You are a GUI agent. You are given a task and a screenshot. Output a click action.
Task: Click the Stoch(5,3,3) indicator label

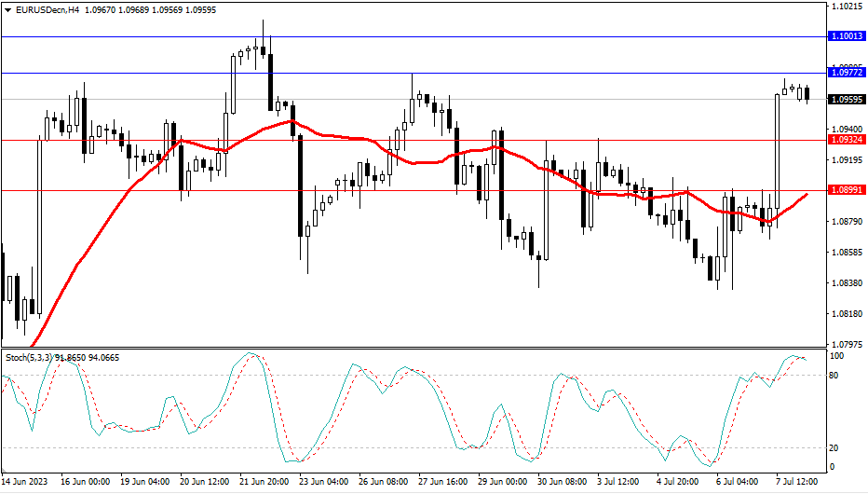(24, 357)
